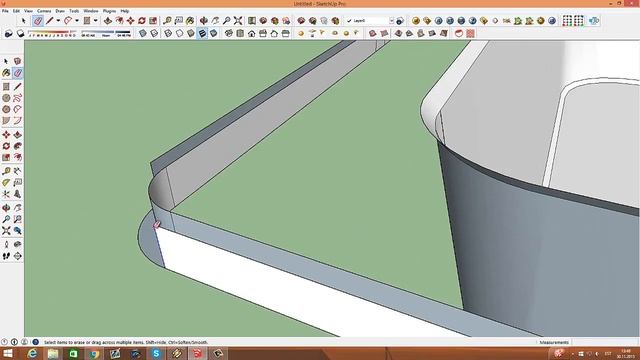Viewport: 640px width, 360px height.
Task: Open File Explorer from taskbar
Action: click(x=53, y=353)
